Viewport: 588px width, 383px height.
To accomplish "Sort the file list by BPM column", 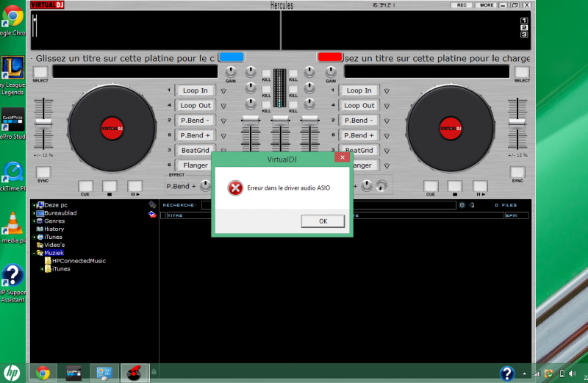I will coord(517,215).
